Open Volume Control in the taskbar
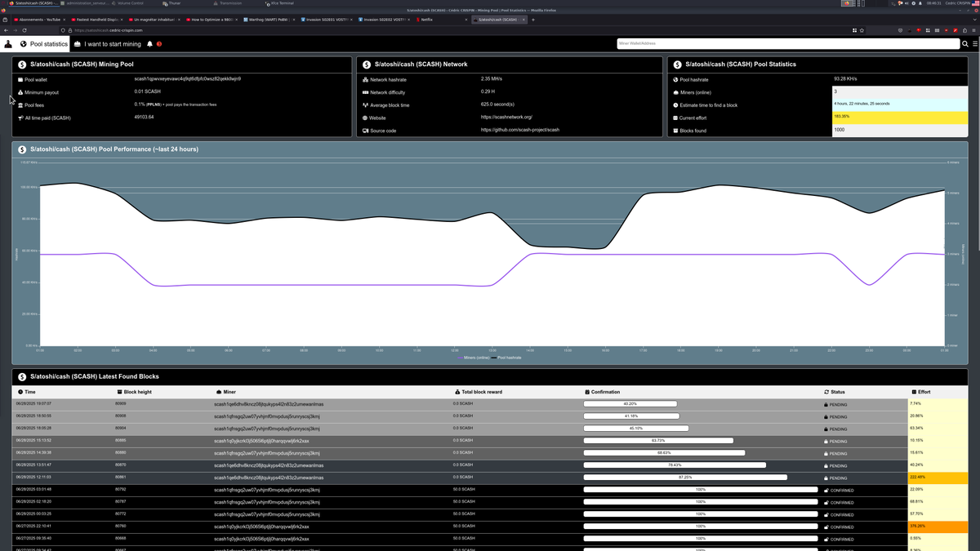The width and height of the screenshot is (980, 551). [128, 3]
